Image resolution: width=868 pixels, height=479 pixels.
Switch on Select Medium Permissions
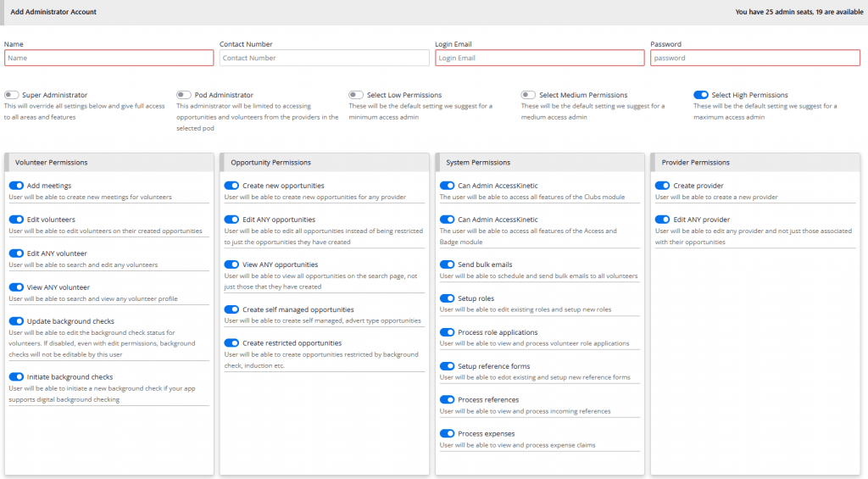(x=529, y=95)
